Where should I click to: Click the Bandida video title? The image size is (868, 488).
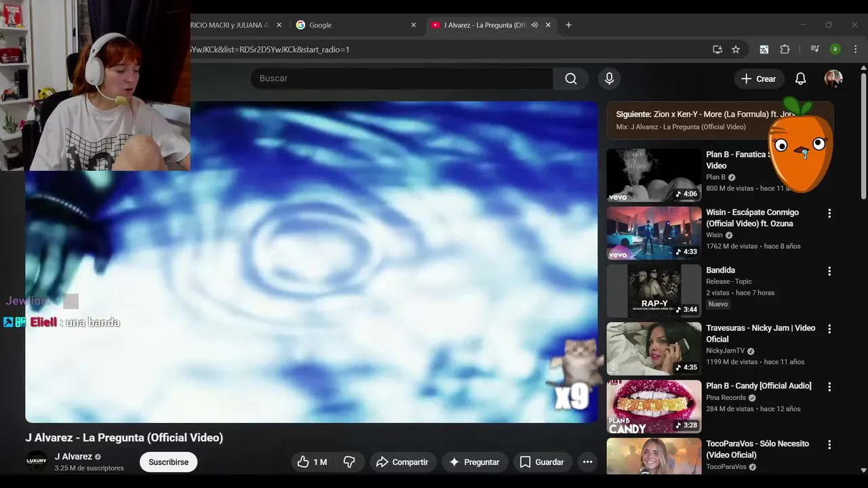click(720, 270)
